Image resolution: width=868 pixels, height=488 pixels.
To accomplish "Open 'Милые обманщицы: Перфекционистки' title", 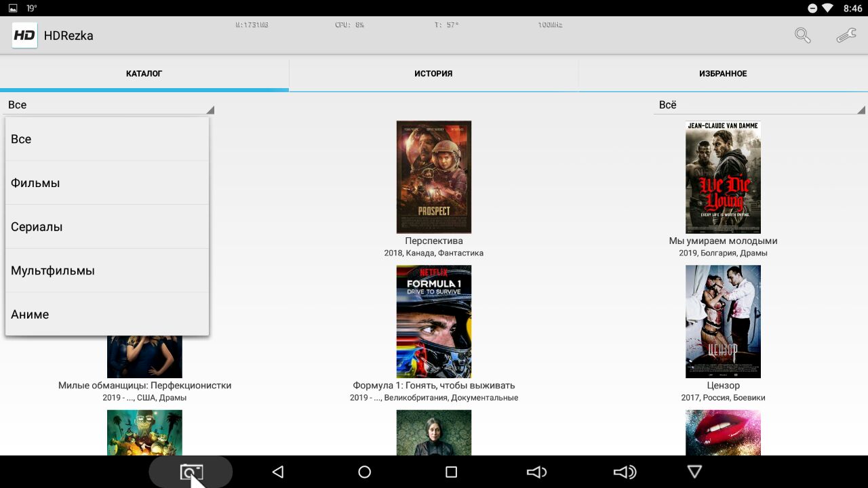I will [x=144, y=386].
